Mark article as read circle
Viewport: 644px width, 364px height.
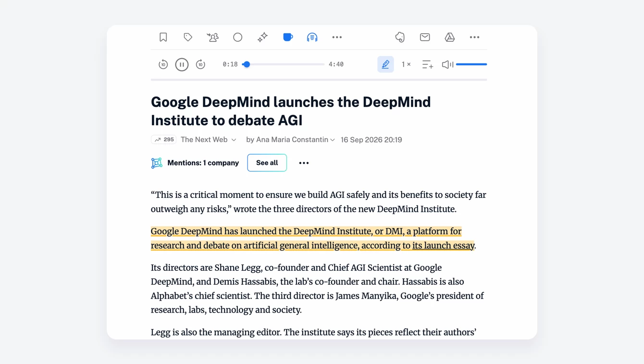click(x=238, y=37)
